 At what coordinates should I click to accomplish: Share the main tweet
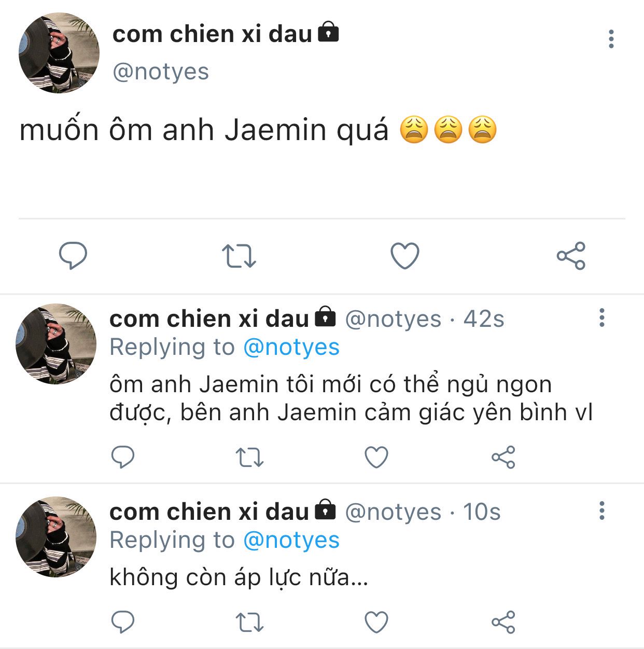point(571,256)
